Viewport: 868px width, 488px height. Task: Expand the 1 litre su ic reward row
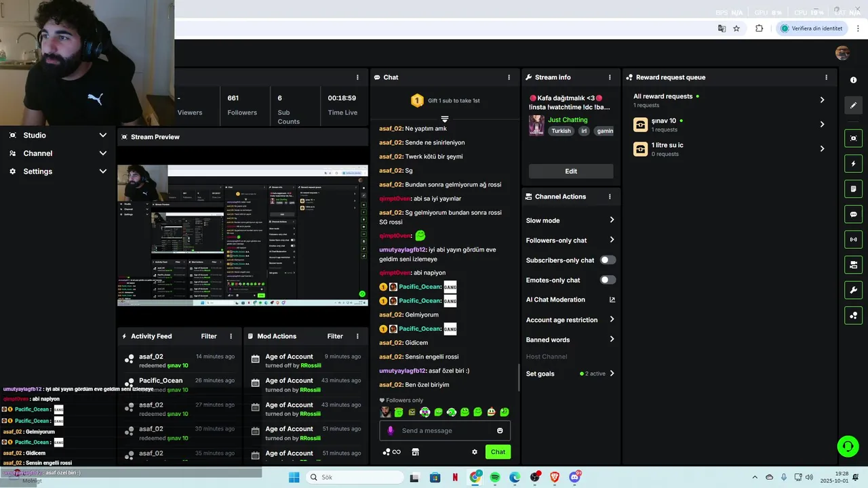point(729,149)
